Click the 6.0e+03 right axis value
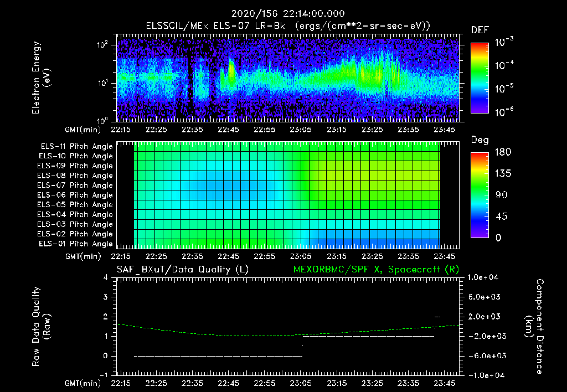 tap(484, 297)
